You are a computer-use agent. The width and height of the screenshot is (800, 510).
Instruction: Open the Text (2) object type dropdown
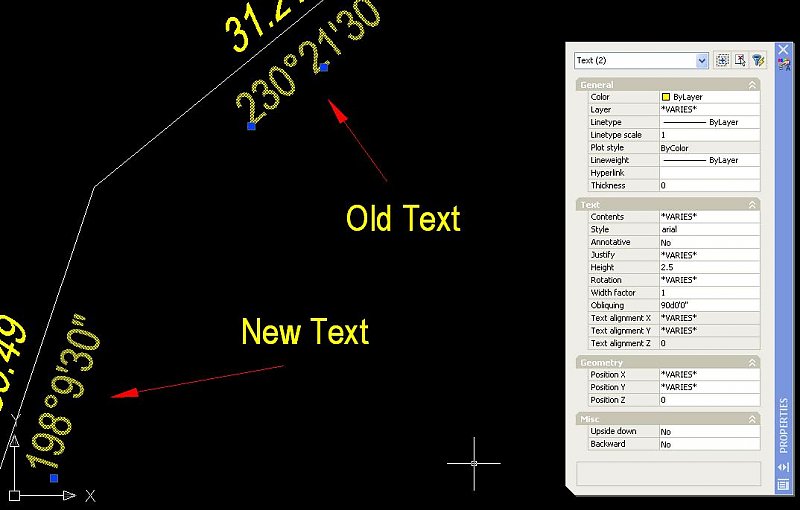pyautogui.click(x=702, y=61)
